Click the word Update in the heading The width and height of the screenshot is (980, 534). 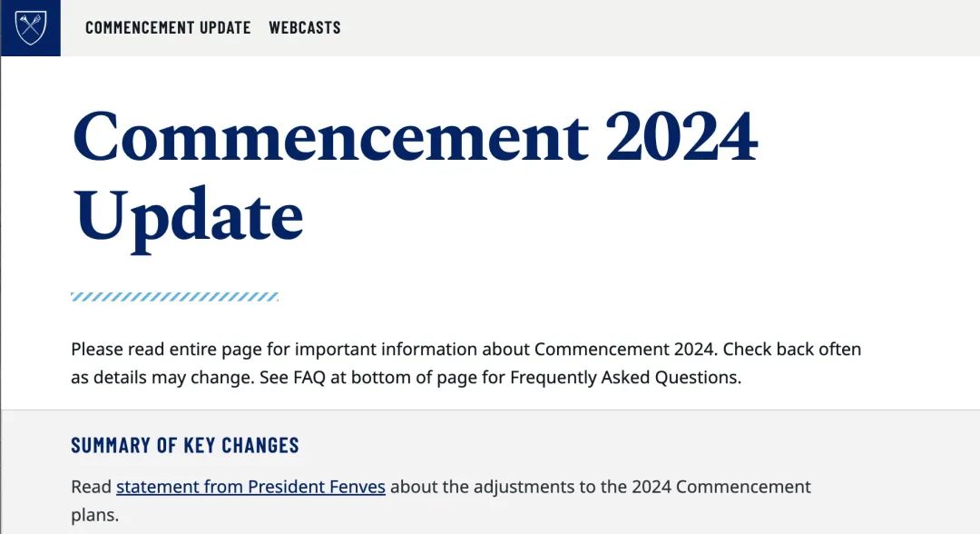(188, 218)
